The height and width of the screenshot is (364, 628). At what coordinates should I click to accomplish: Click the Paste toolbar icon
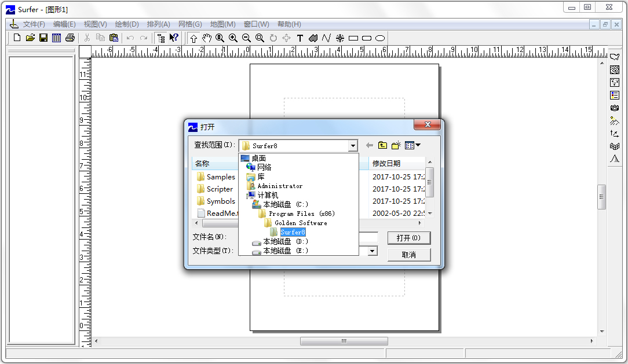coord(114,38)
